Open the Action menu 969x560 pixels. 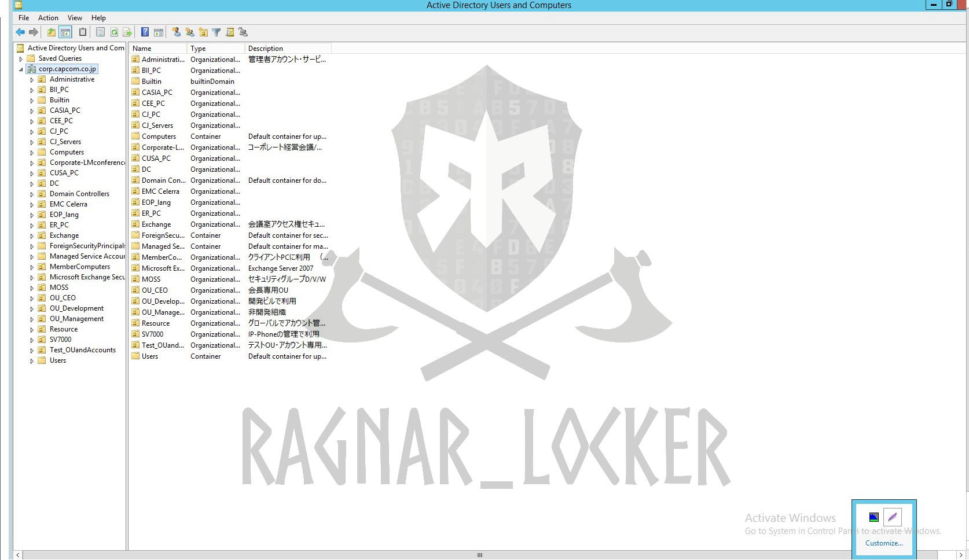48,18
